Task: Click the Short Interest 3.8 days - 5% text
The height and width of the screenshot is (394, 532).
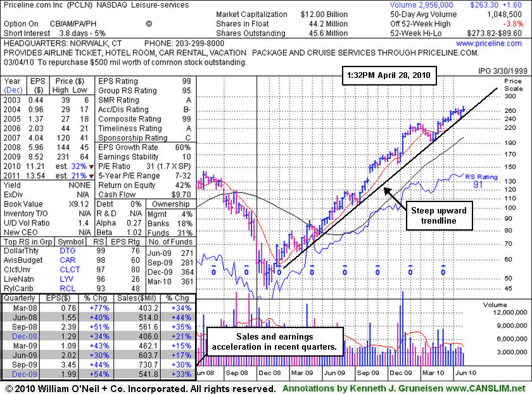Action: (54, 34)
